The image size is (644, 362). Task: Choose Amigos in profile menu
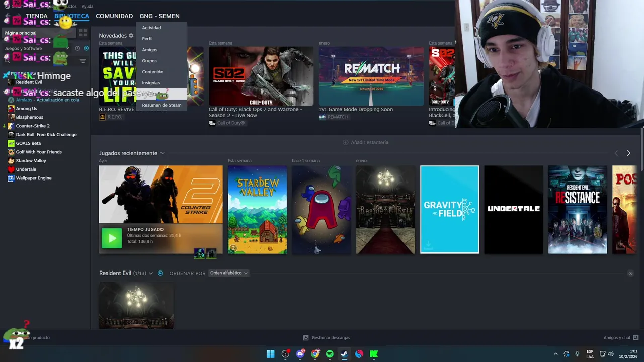coord(161,50)
